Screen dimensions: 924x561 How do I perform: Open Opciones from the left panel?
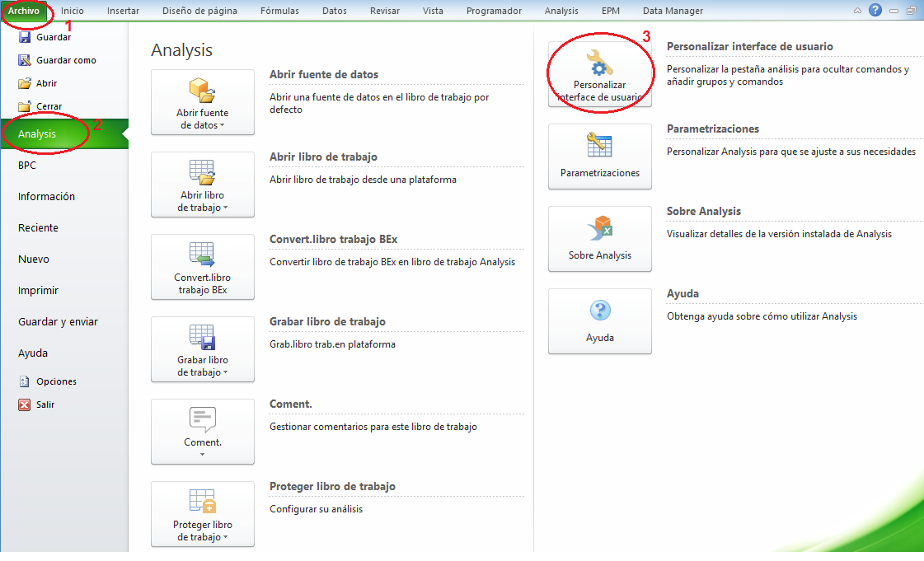coord(56,381)
